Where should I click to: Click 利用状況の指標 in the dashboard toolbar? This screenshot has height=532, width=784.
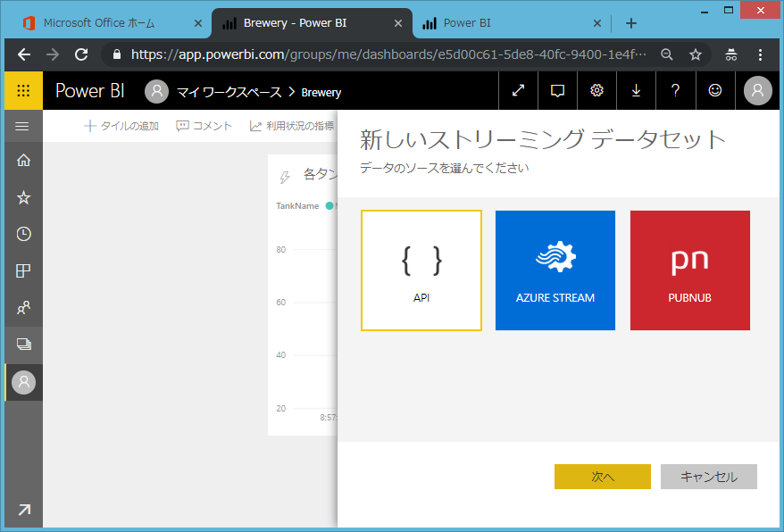(292, 126)
